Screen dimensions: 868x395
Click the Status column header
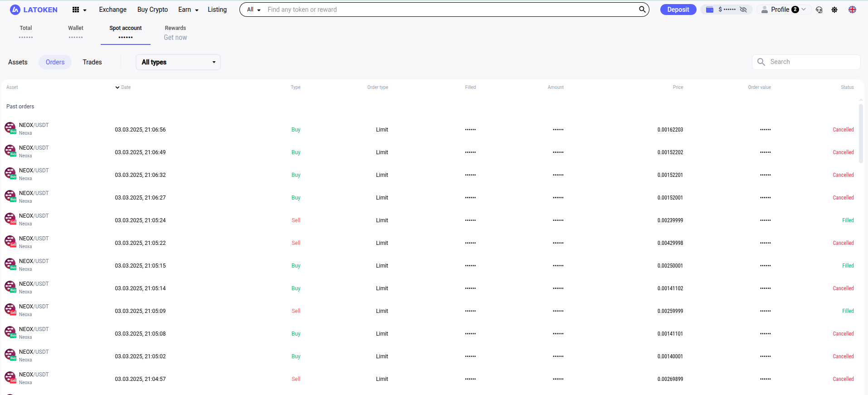847,87
